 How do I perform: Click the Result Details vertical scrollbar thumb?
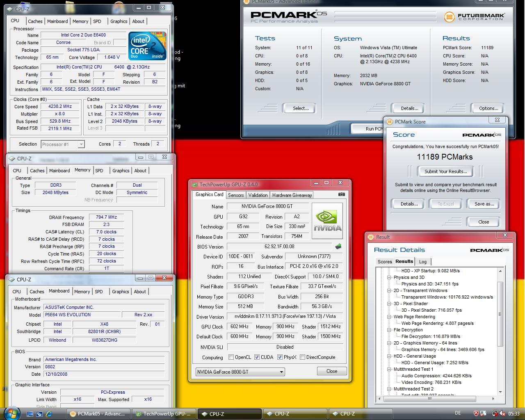pos(500,314)
